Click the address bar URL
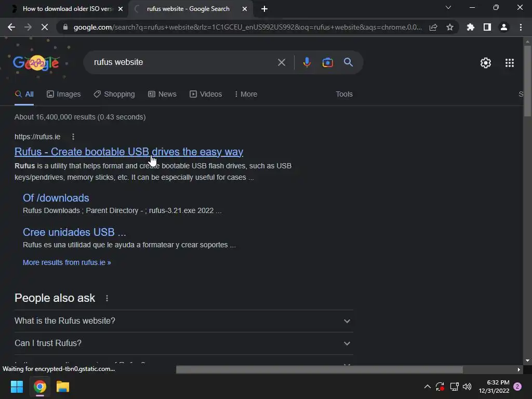This screenshot has width=532, height=399. point(247,27)
